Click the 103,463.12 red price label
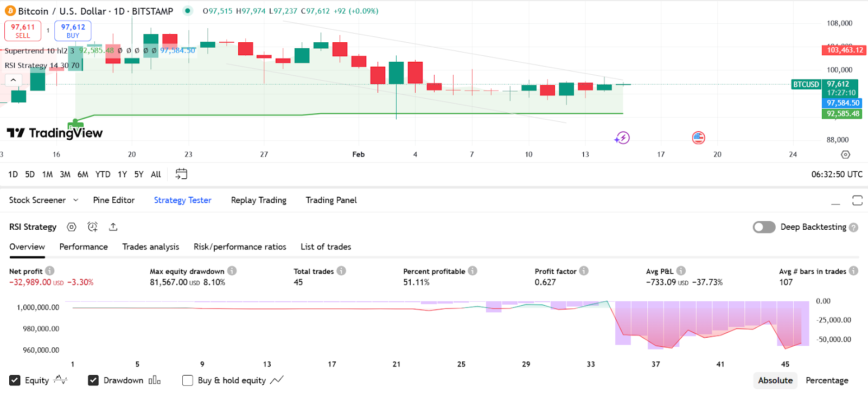The width and height of the screenshot is (868, 394). 844,50
